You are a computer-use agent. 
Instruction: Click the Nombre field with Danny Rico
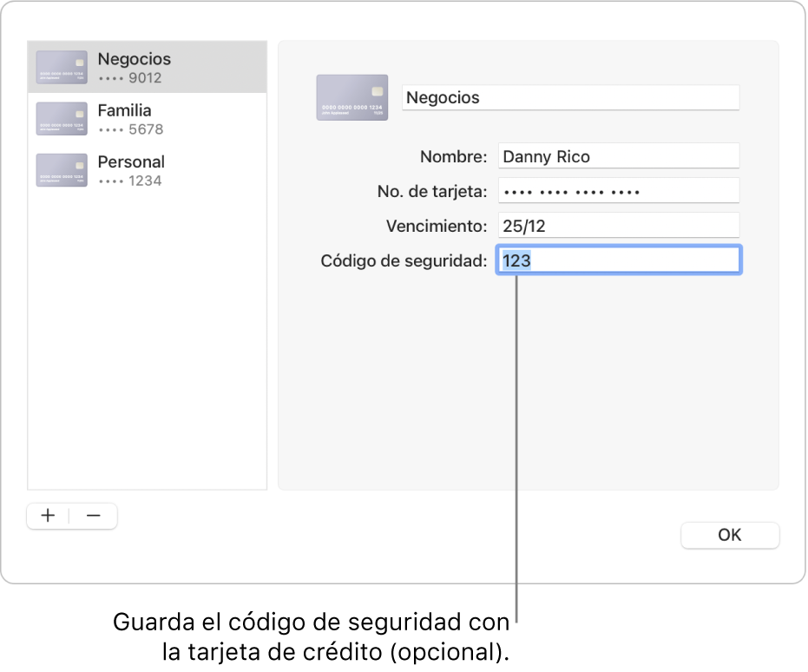(x=619, y=156)
